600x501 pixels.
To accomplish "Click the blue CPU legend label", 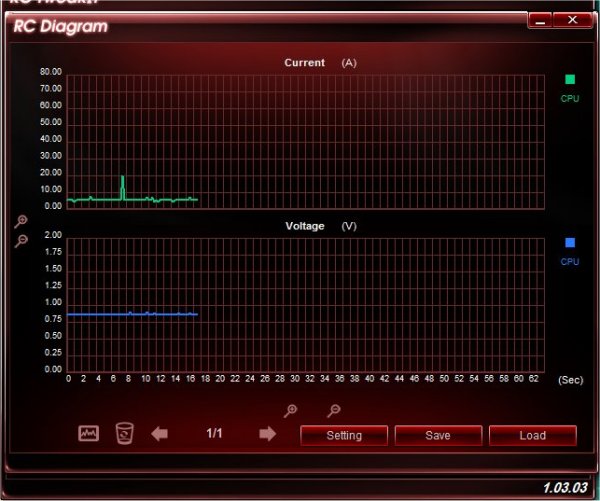I will point(570,262).
